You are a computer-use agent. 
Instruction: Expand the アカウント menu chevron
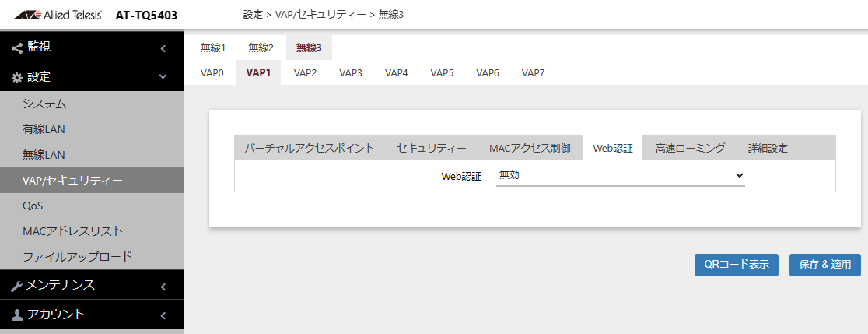[x=163, y=316]
